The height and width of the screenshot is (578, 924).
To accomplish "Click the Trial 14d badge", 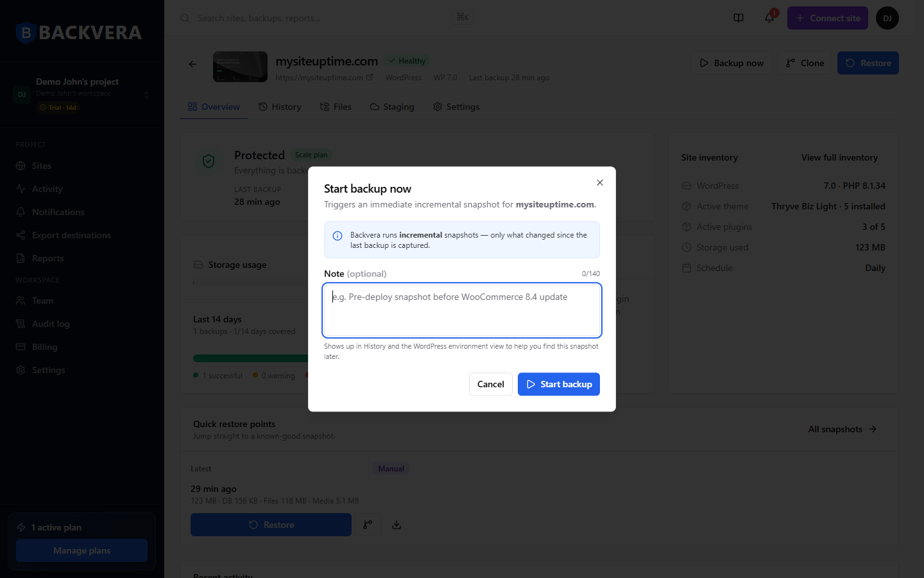I will point(58,107).
